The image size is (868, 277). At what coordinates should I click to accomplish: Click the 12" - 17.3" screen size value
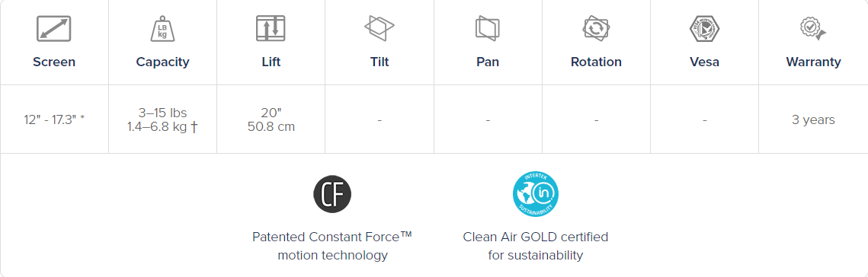(x=54, y=120)
